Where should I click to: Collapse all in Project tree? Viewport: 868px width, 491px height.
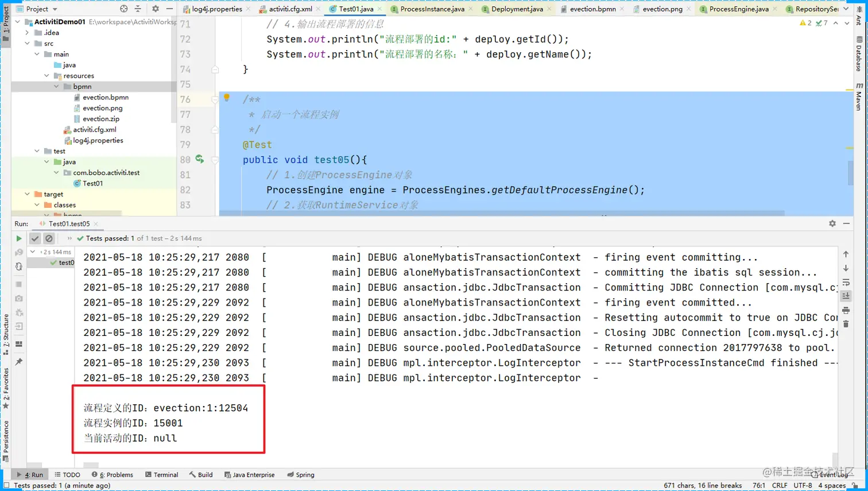138,9
